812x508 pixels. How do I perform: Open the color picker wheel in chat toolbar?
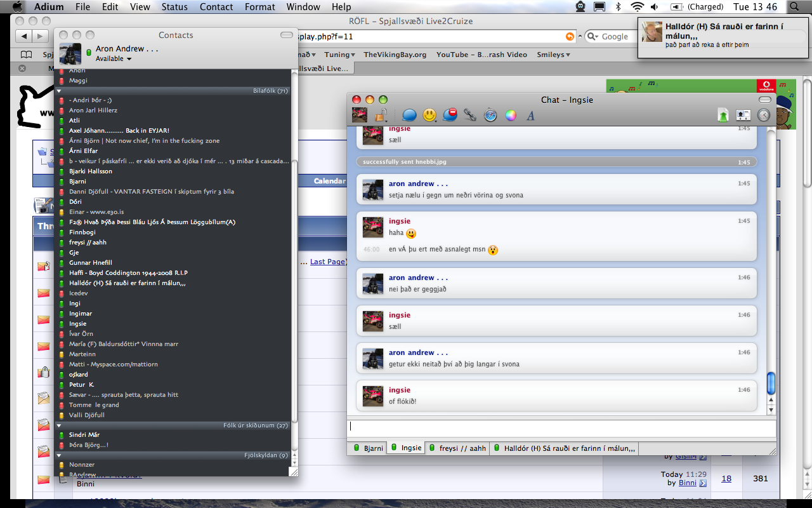511,115
